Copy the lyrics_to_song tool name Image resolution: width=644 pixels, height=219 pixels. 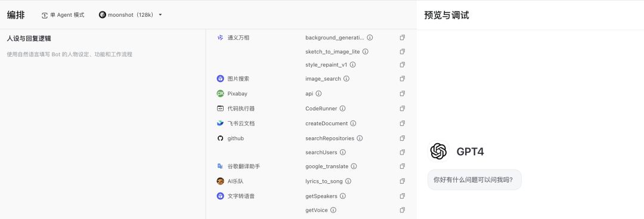pyautogui.click(x=402, y=181)
